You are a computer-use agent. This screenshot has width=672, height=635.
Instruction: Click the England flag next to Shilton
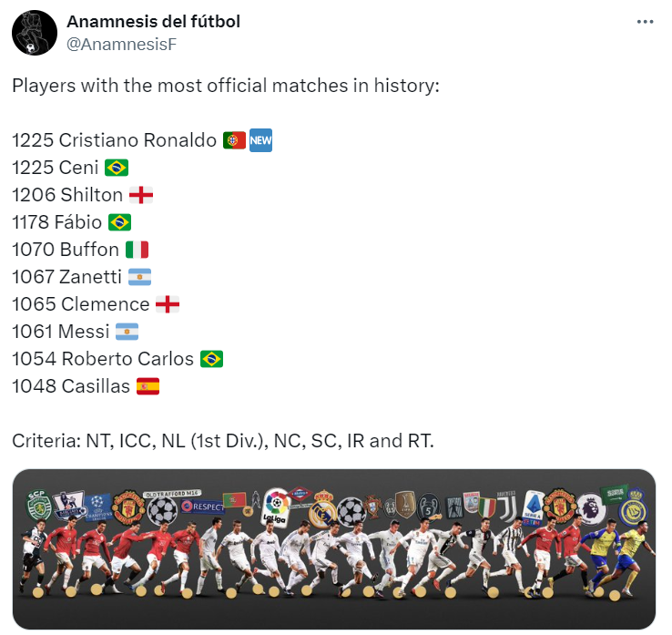pos(140,195)
